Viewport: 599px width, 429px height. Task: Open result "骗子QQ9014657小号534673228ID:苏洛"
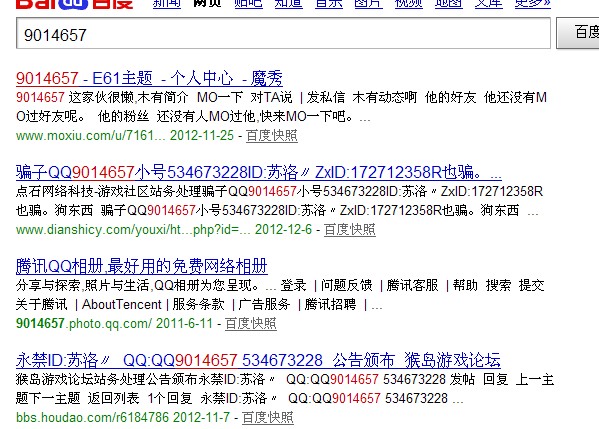pyautogui.click(x=259, y=172)
